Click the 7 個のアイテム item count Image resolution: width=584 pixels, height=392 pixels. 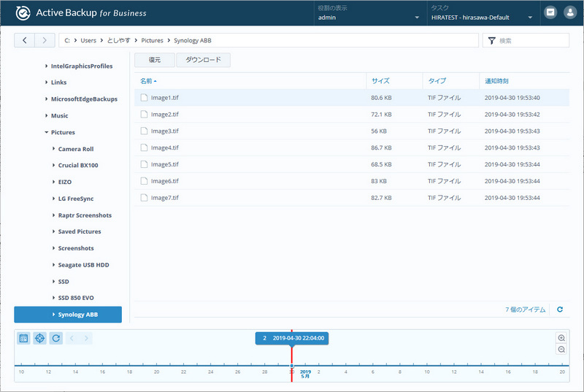pos(525,310)
